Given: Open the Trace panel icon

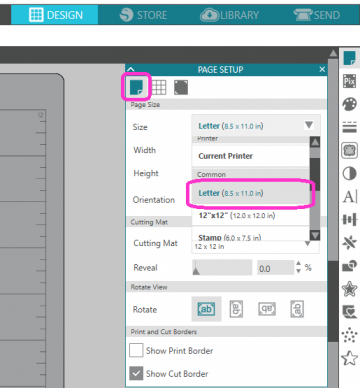Looking at the screenshot, I should click(x=349, y=150).
